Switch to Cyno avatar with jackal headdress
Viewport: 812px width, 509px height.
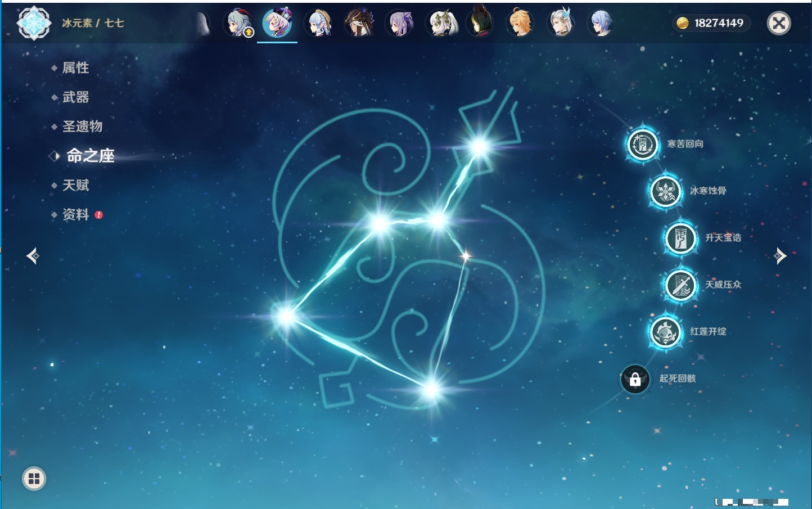click(x=359, y=23)
